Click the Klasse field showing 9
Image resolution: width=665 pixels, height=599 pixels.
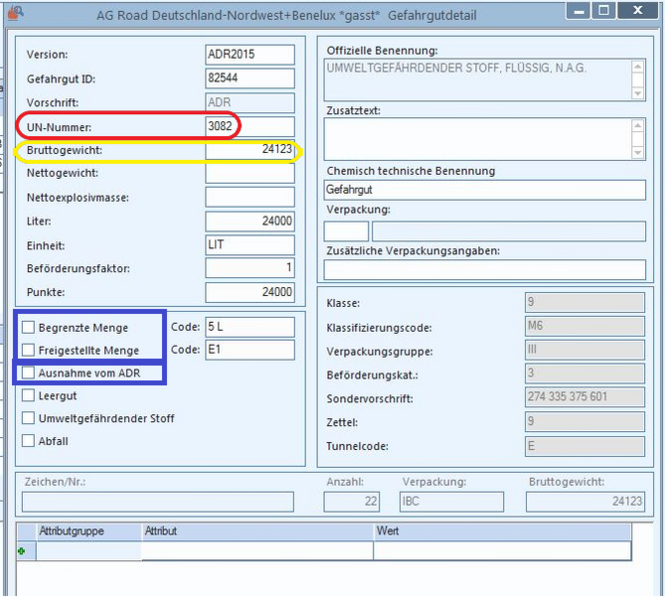585,302
